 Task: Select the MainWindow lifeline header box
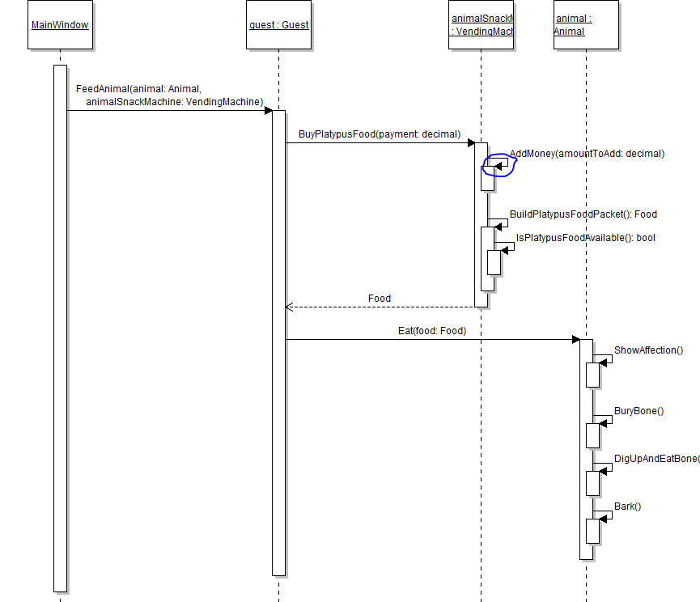(x=60, y=25)
